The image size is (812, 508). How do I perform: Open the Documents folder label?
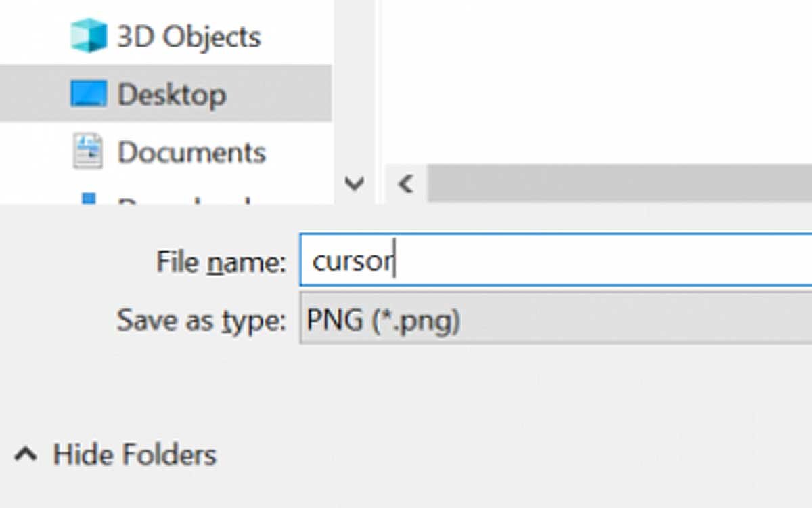tap(191, 152)
